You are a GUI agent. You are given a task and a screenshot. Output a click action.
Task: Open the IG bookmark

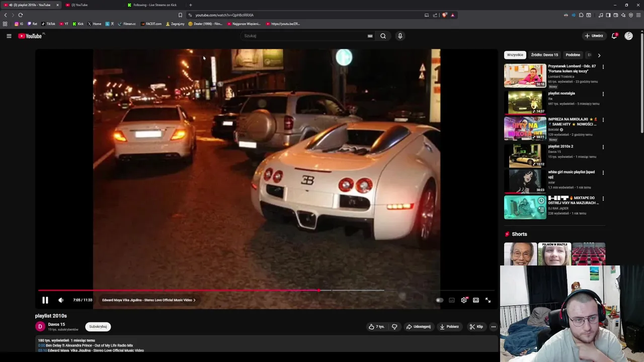click(19, 24)
